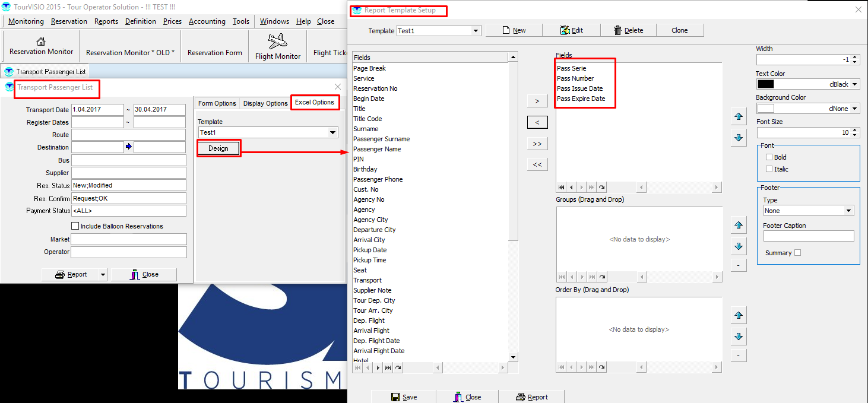This screenshot has height=403, width=868.
Task: Open the Accounting menu
Action: point(207,21)
